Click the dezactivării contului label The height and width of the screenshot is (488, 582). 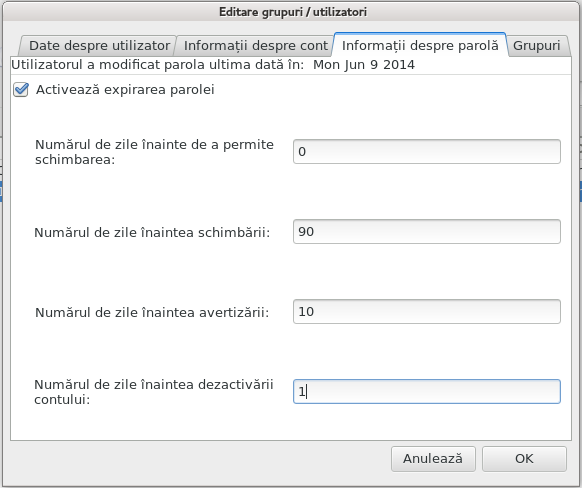tap(154, 392)
